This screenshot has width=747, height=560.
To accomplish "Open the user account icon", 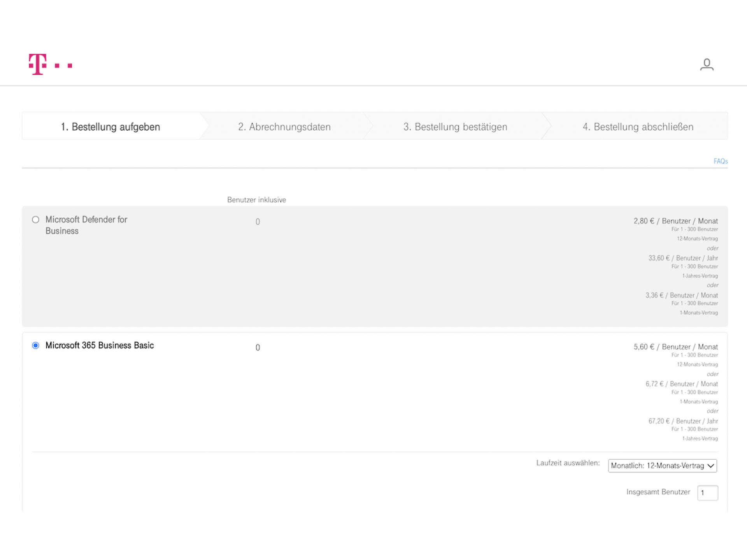I will coord(707,65).
